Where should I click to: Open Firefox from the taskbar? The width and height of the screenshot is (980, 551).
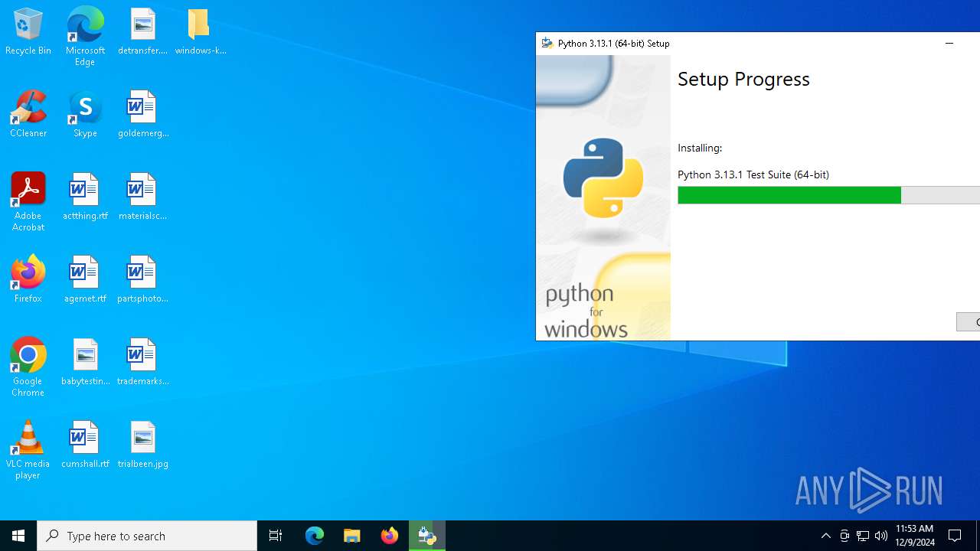(390, 536)
